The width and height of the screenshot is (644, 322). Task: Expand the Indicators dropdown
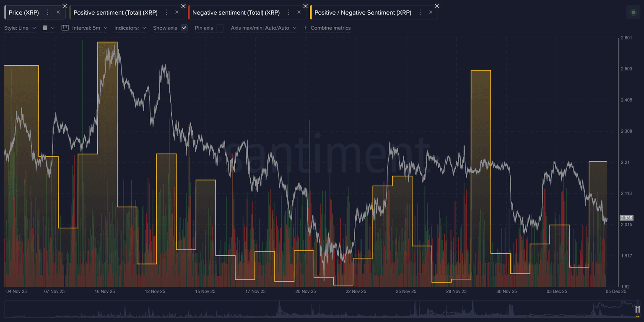tap(130, 28)
